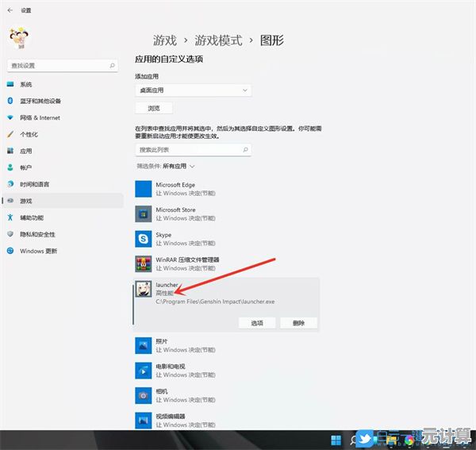Click the launcher.exe file path text
476x450 pixels.
click(x=215, y=302)
